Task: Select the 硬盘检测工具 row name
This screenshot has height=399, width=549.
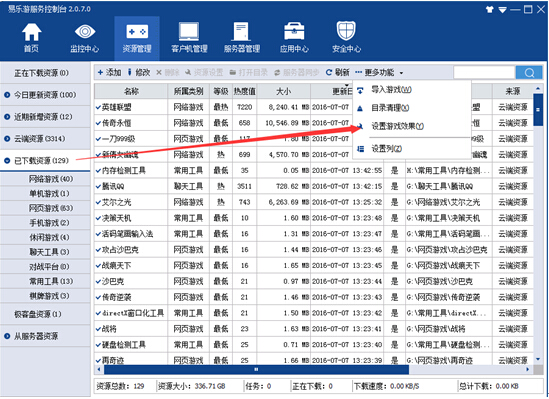Action: [124, 345]
